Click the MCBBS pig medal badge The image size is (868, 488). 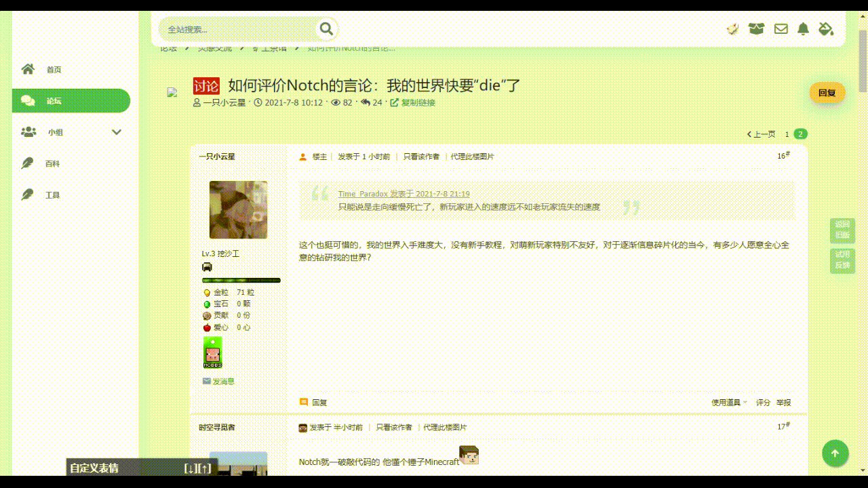[213, 352]
